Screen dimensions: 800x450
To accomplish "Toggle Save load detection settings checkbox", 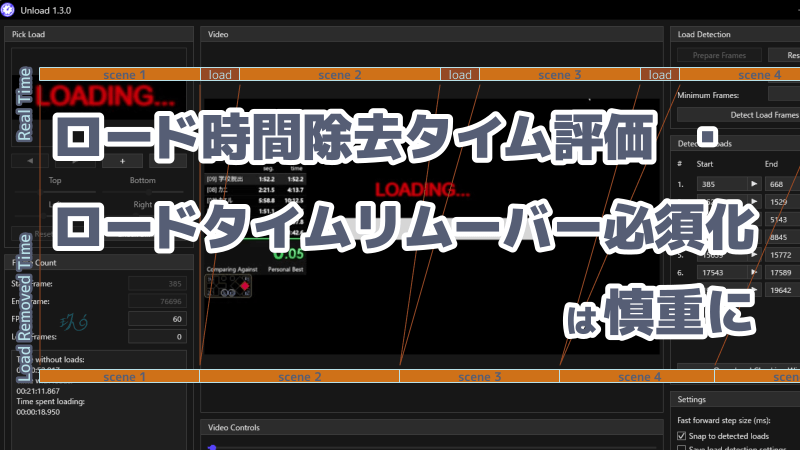I will [681, 449].
